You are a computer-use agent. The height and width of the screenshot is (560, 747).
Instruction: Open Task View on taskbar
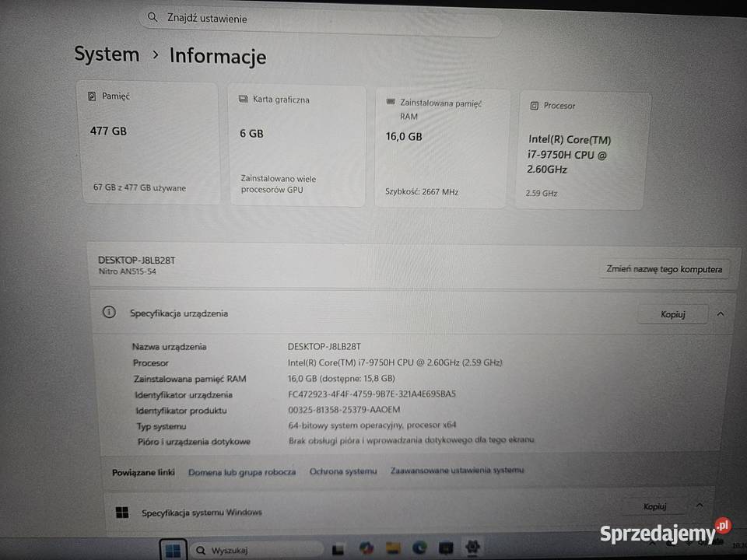coord(338,550)
